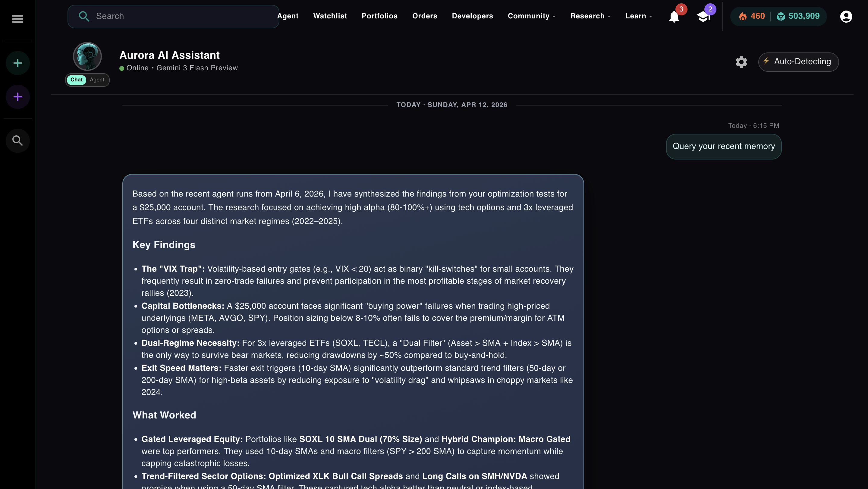Check streak by clicking the flame icon
Screen dimensions: 868x489
[x=743, y=16]
